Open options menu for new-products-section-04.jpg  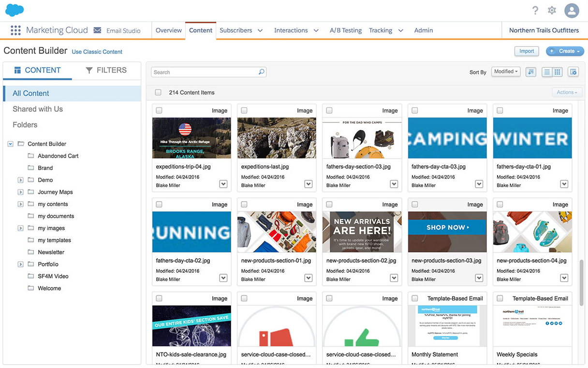pyautogui.click(x=564, y=278)
